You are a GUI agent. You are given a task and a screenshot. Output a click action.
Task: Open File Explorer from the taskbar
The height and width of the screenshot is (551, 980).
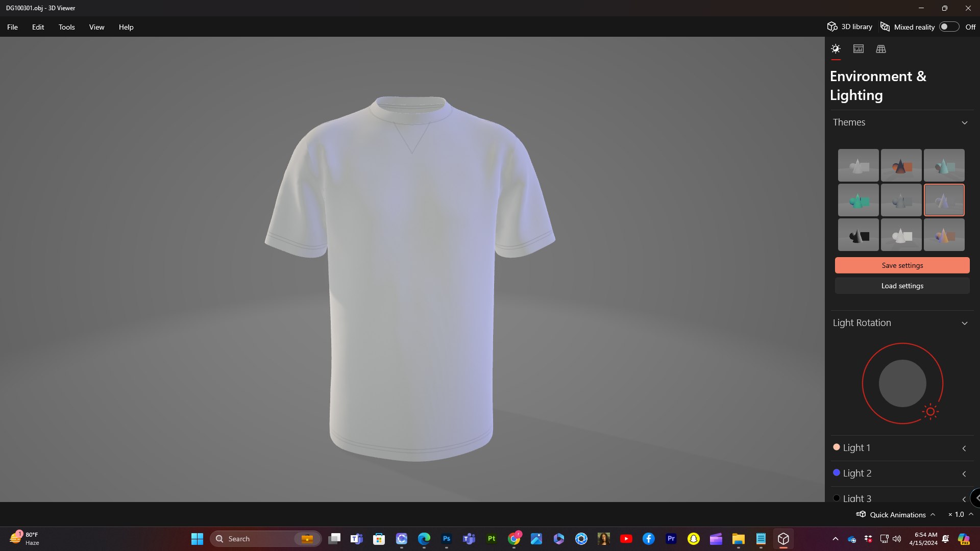739,539
